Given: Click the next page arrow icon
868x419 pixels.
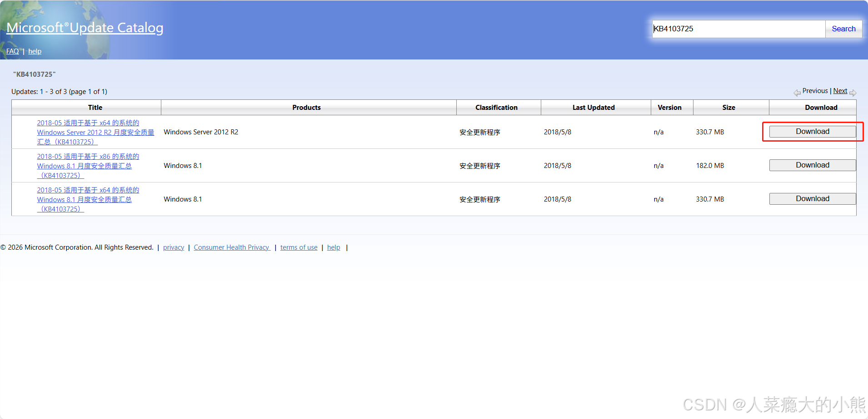Looking at the screenshot, I should click(853, 93).
